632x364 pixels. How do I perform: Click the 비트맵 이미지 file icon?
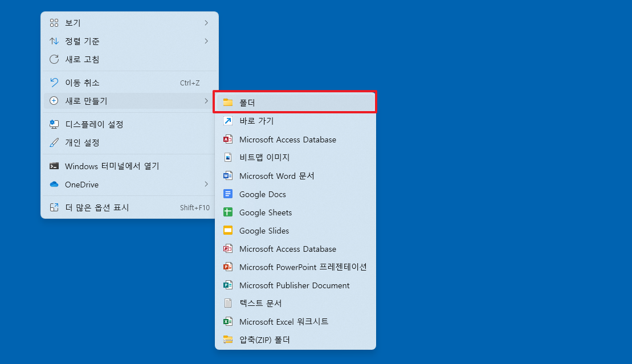pos(228,157)
